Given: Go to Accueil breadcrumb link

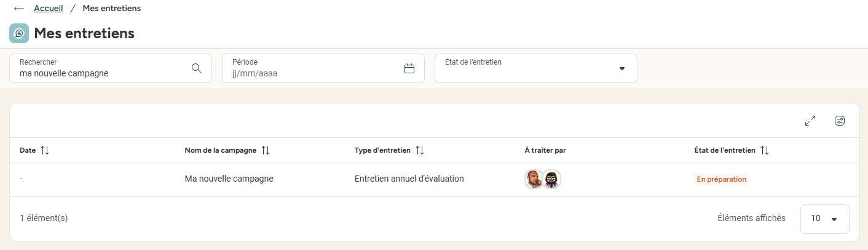Looking at the screenshot, I should coord(48,9).
